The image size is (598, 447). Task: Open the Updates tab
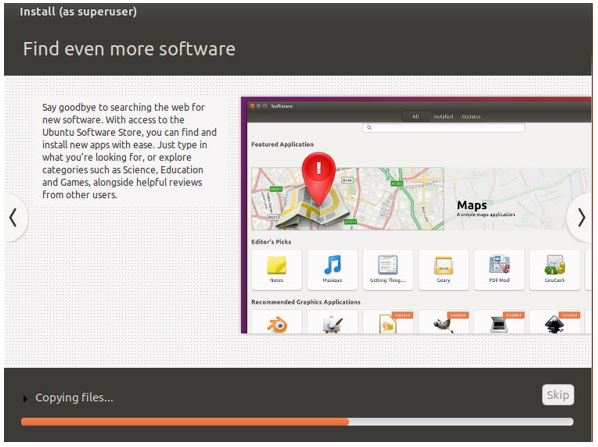tap(471, 116)
